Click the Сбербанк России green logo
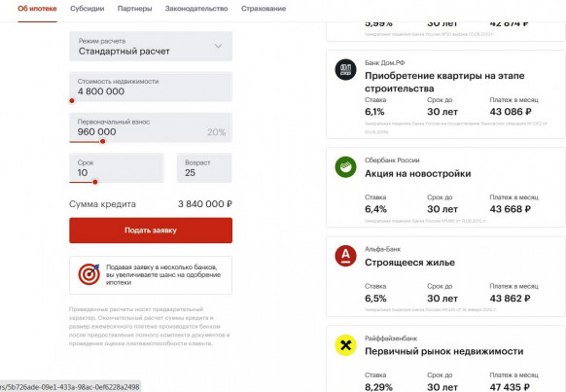 (345, 166)
